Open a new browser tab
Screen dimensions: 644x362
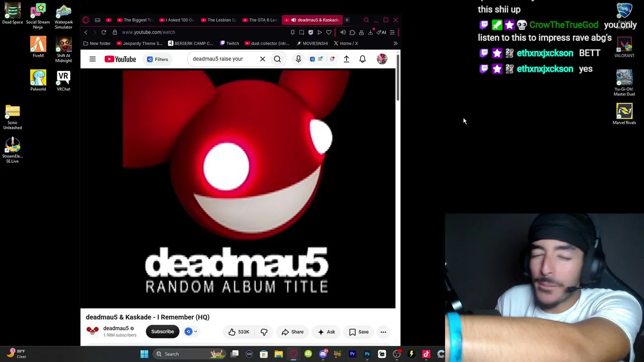coord(347,20)
